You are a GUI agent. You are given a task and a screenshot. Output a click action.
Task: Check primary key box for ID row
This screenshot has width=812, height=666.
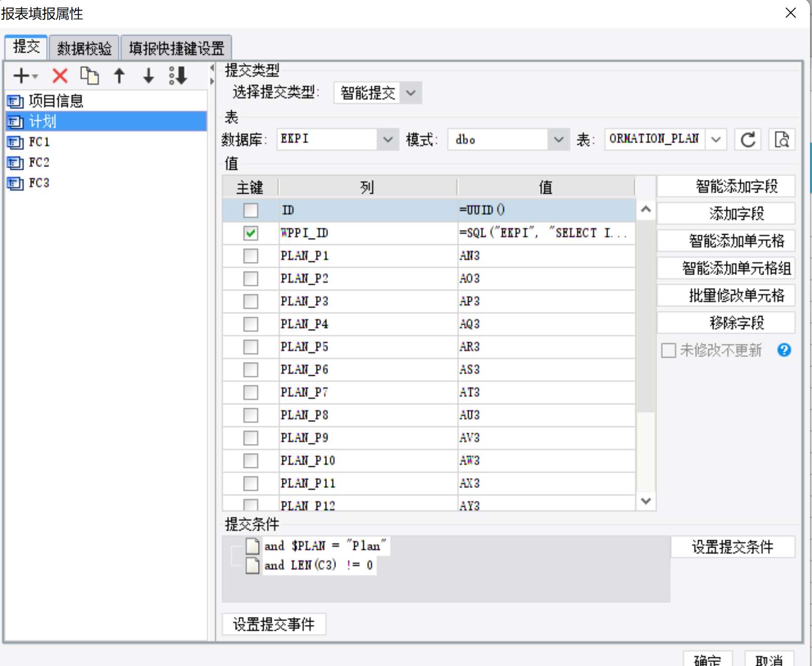[x=250, y=210]
